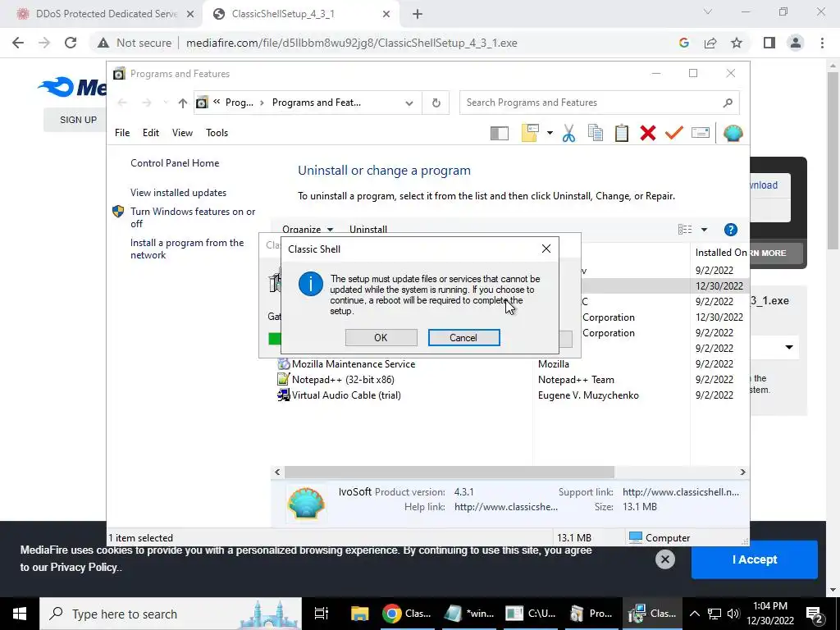Image resolution: width=840 pixels, height=630 pixels.
Task: Click the change view icon
Action: [x=685, y=230]
